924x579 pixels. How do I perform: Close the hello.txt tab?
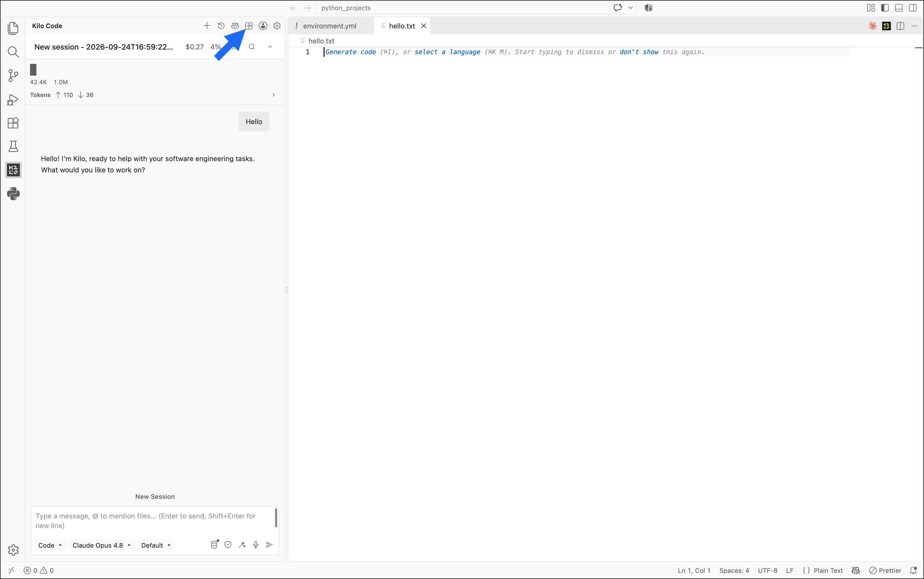click(423, 26)
